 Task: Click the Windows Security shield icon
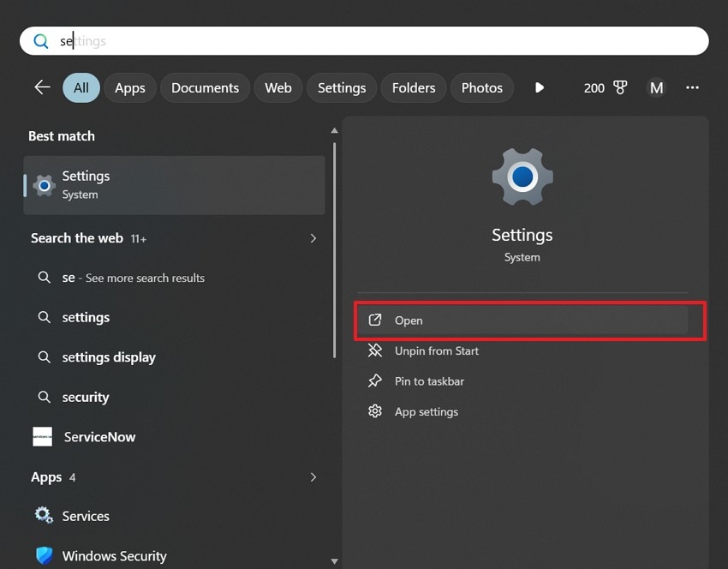pos(44,555)
